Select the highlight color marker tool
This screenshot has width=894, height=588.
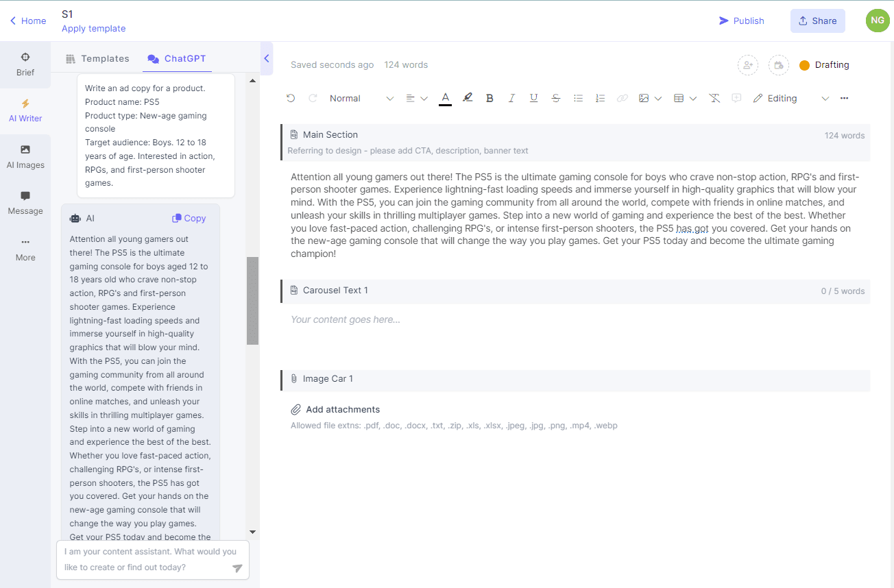coord(468,98)
